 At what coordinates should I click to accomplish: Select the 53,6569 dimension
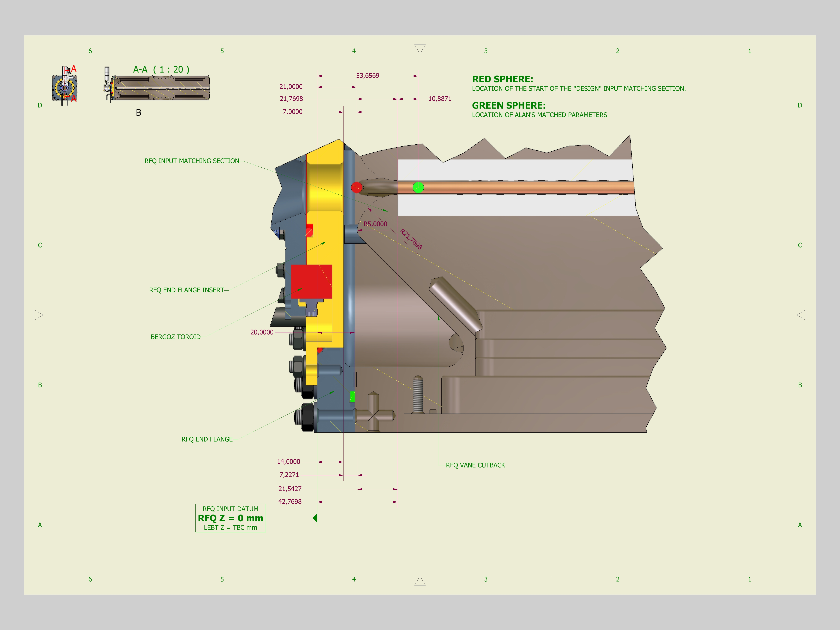coord(368,76)
